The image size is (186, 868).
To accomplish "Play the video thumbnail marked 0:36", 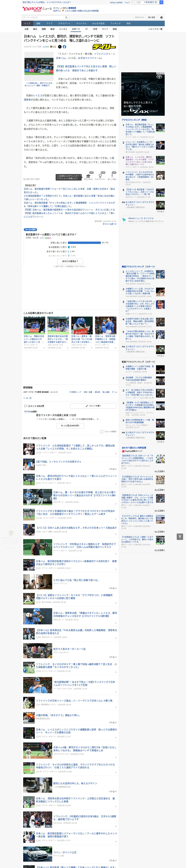I will [x=160, y=370].
